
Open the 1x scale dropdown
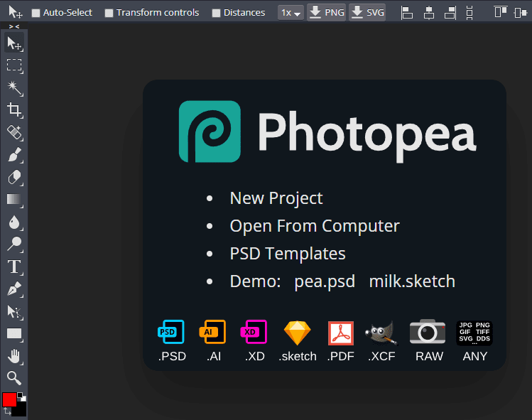point(291,13)
